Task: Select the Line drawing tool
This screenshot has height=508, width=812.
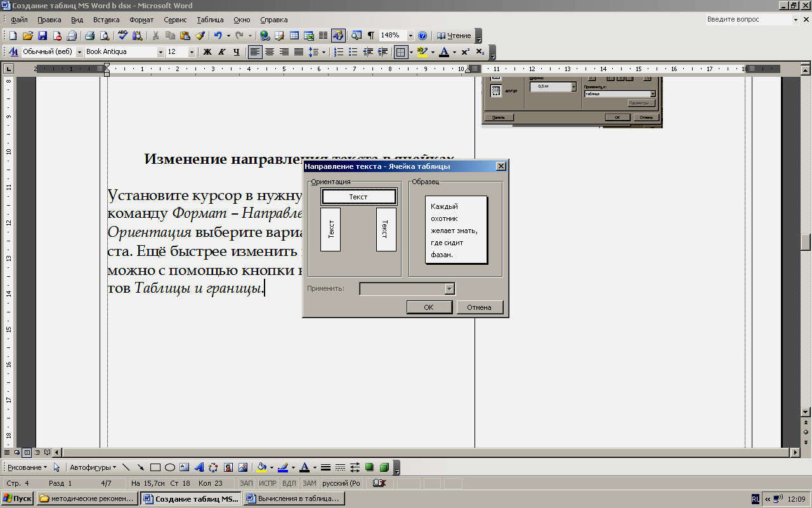Action: point(126,467)
